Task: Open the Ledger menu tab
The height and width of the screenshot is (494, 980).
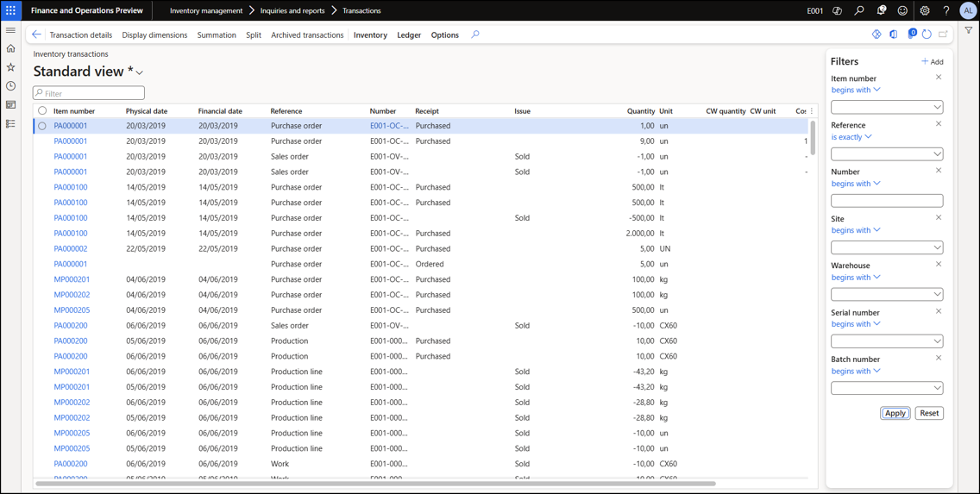Action: pos(409,35)
